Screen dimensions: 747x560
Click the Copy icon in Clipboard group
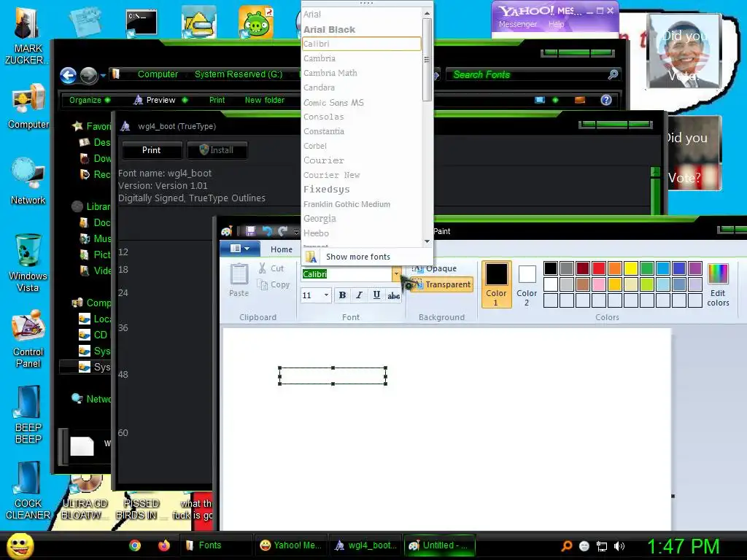click(262, 284)
